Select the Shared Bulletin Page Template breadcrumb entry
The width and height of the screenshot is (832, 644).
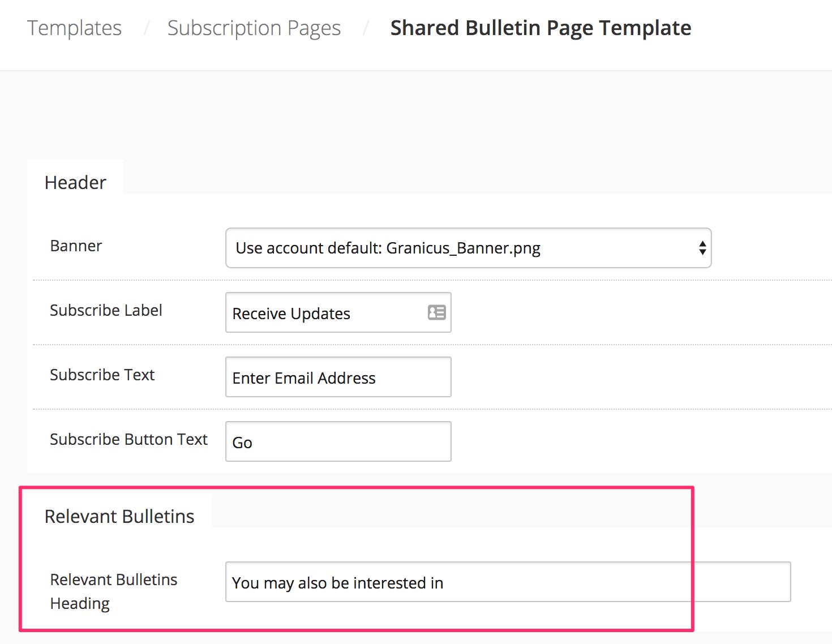pyautogui.click(x=540, y=27)
